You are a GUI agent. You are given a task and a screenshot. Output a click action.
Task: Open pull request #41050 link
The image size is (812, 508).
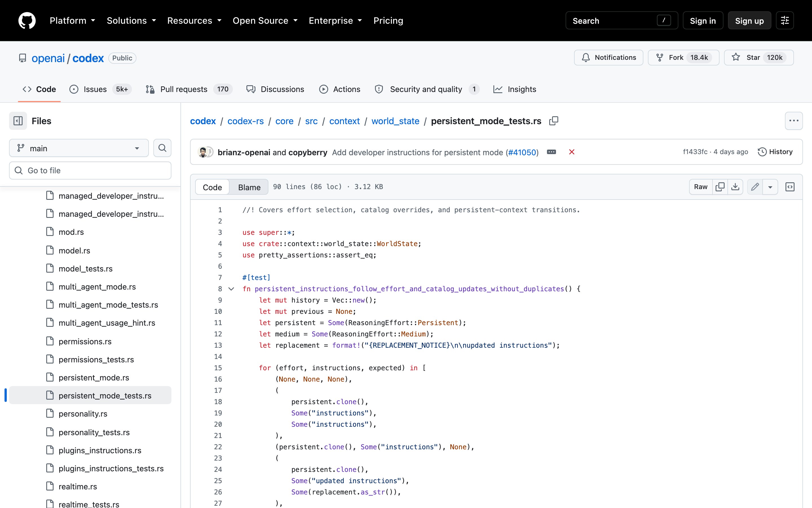[x=522, y=152]
